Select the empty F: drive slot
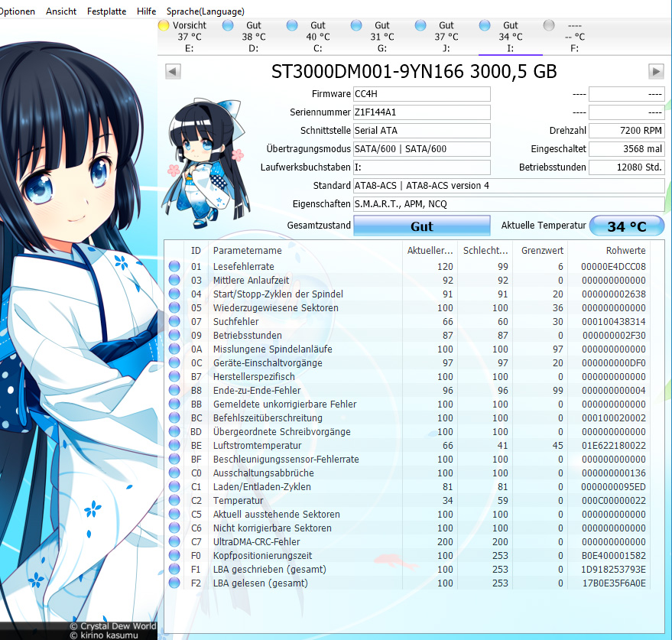Image resolution: width=672 pixels, height=640 pixels. [575, 37]
